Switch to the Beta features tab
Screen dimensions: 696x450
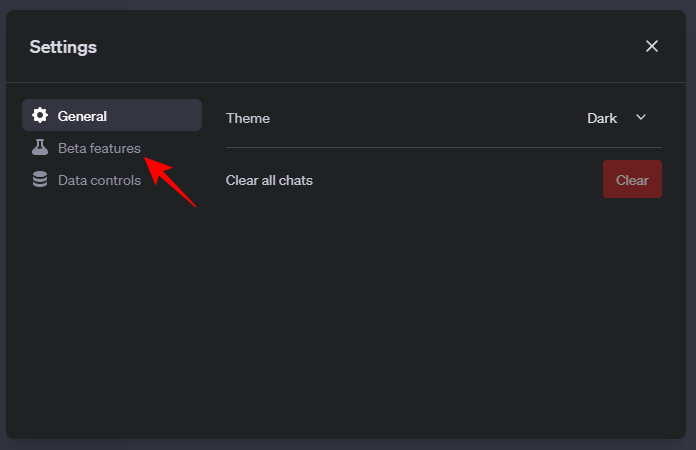tap(99, 148)
